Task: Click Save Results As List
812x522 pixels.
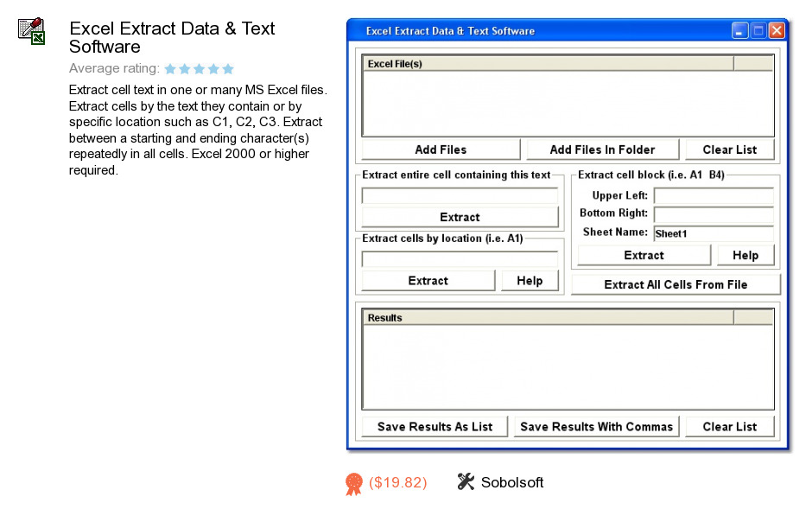Action: 435,427
